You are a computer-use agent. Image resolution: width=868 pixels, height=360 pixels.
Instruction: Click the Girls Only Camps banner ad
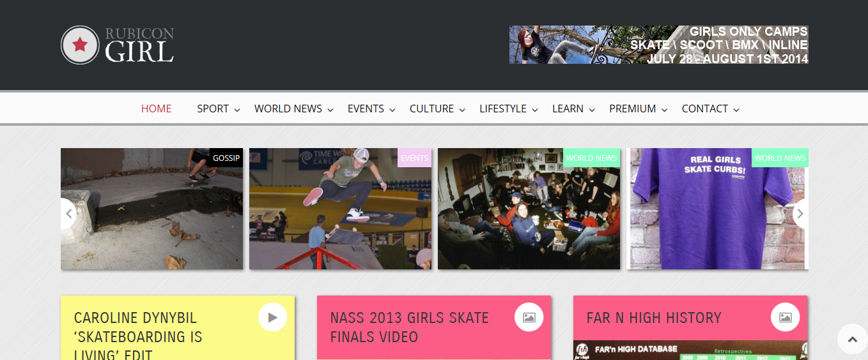click(x=659, y=45)
